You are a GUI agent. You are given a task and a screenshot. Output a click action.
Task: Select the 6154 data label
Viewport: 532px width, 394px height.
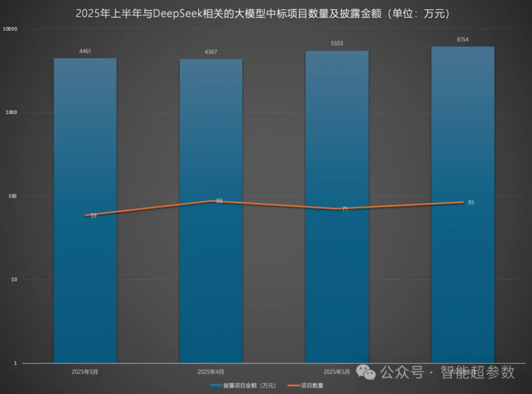point(463,40)
